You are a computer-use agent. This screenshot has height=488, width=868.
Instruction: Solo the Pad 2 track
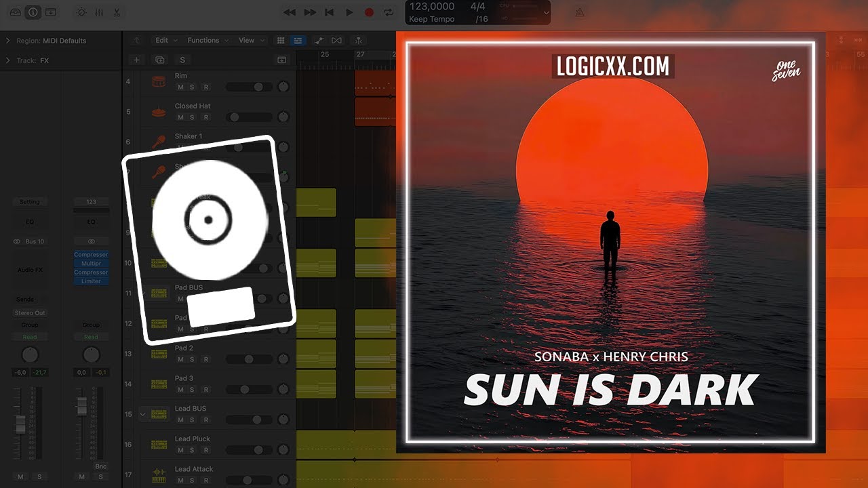[192, 359]
